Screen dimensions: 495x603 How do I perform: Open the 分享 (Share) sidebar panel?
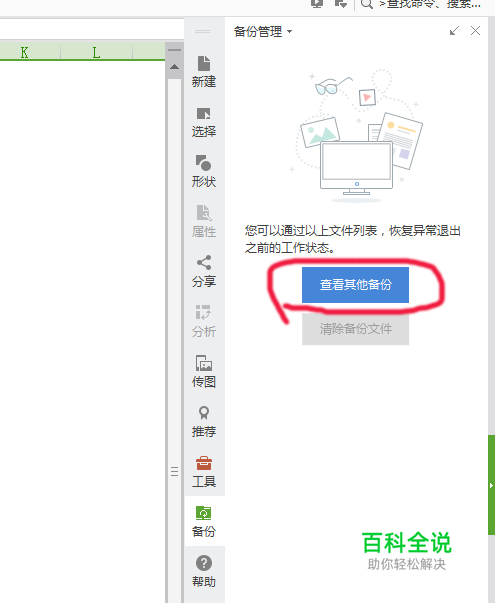click(x=204, y=272)
